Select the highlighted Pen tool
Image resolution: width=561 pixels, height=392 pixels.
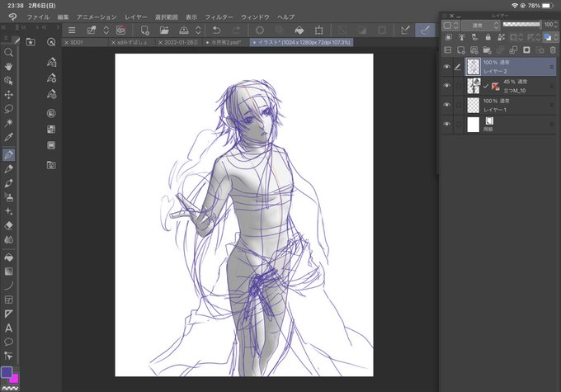click(x=8, y=154)
